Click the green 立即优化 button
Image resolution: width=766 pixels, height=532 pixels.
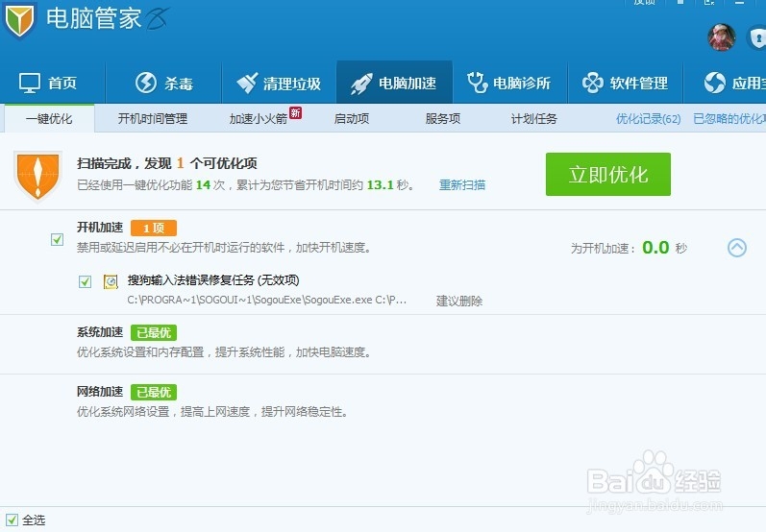pos(607,174)
